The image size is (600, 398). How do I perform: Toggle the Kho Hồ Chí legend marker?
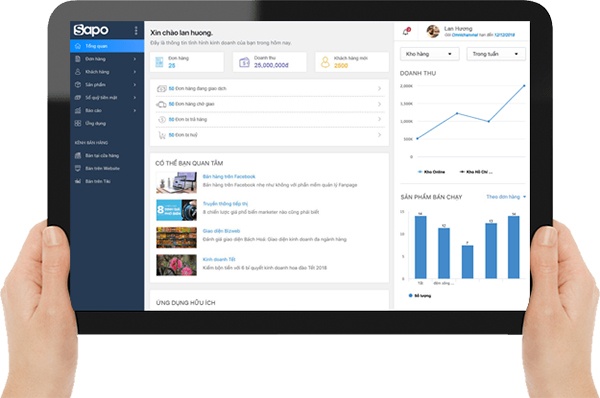[462, 172]
